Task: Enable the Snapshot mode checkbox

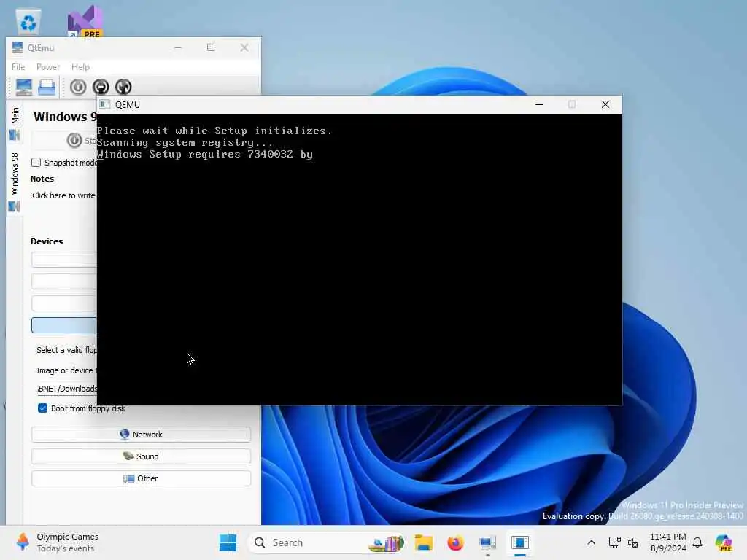Action: [x=36, y=163]
